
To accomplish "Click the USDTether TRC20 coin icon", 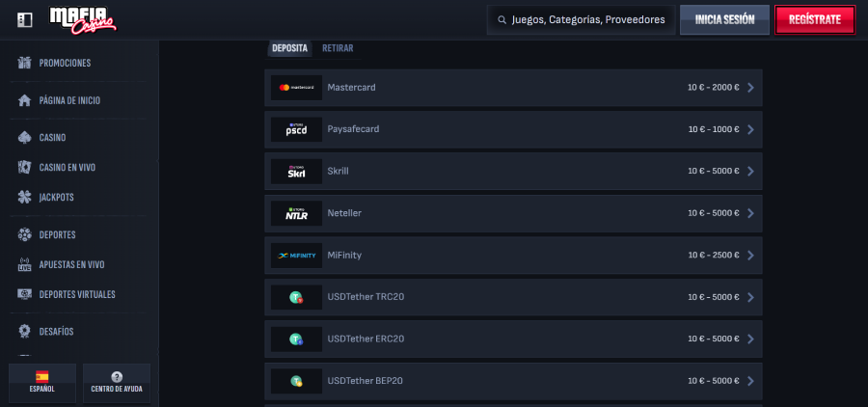I will 296,297.
